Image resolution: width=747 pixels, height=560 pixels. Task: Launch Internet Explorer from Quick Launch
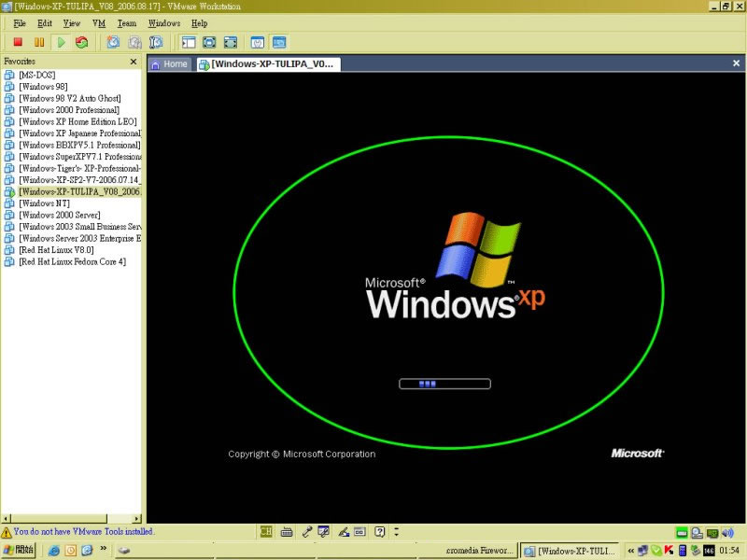tap(54, 551)
